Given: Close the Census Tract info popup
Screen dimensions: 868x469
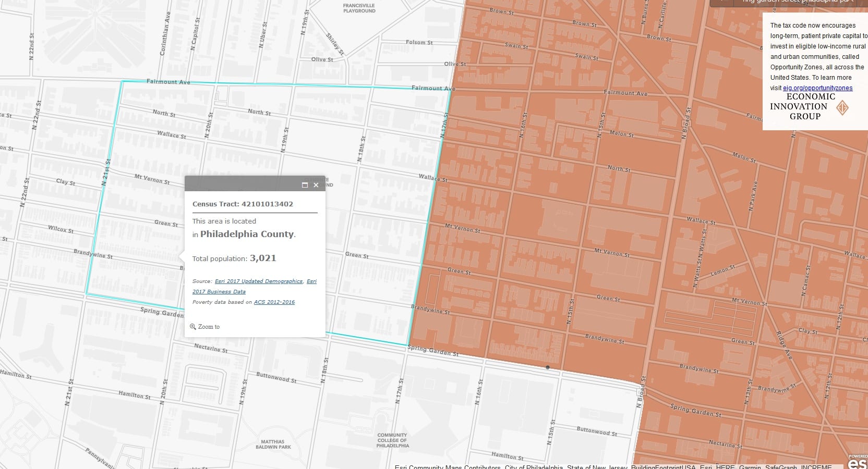Looking at the screenshot, I should click(x=316, y=185).
